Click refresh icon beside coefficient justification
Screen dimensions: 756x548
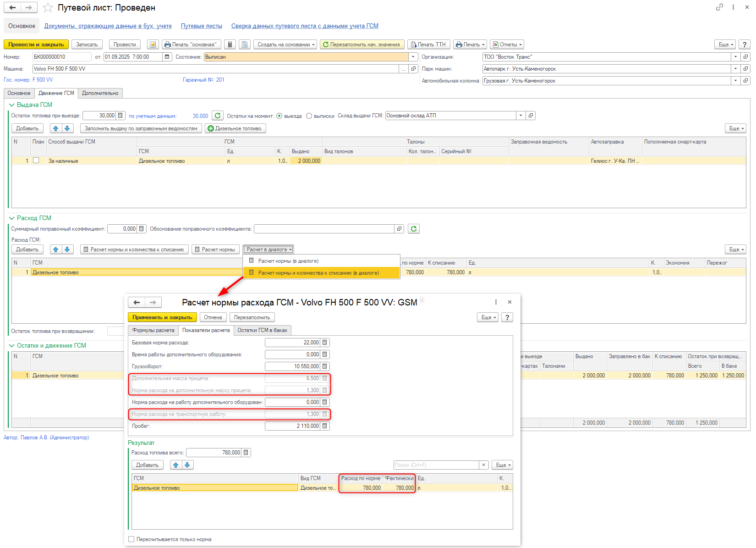pos(413,229)
